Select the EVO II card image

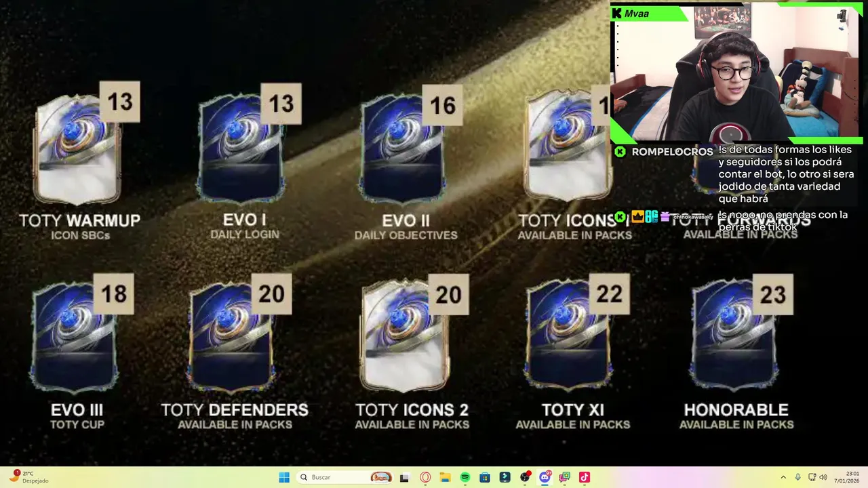point(402,149)
